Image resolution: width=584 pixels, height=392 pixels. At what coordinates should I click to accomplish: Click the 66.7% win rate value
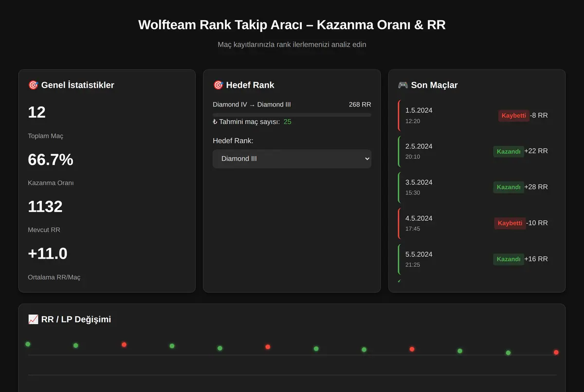point(51,160)
